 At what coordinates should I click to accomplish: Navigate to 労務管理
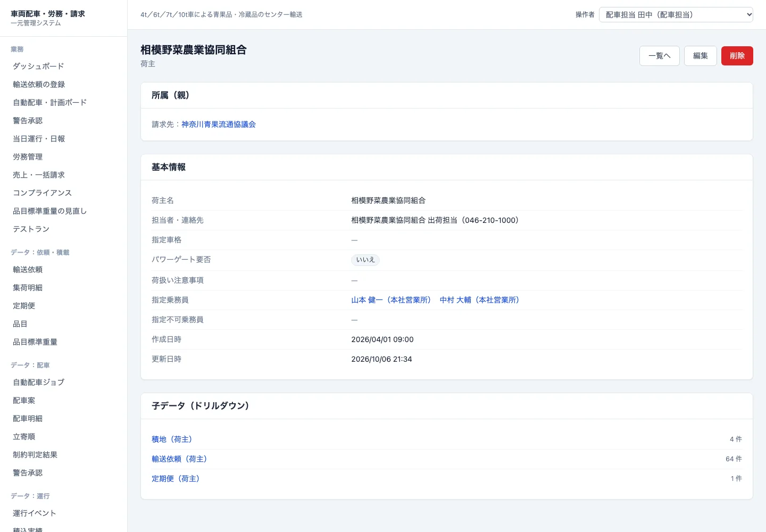28,157
